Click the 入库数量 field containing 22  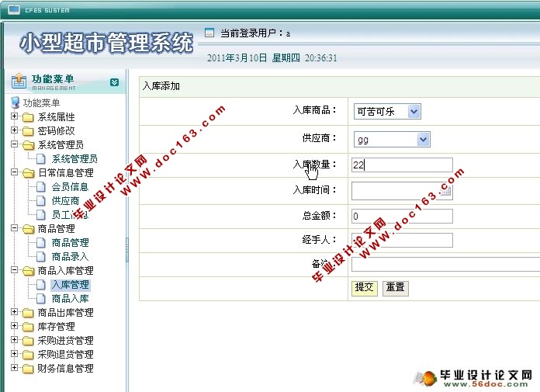(x=402, y=165)
